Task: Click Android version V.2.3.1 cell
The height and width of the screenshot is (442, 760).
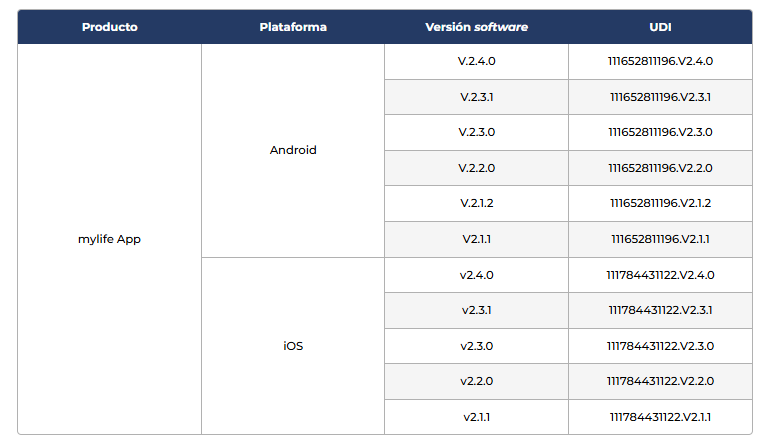Action: 476,97
